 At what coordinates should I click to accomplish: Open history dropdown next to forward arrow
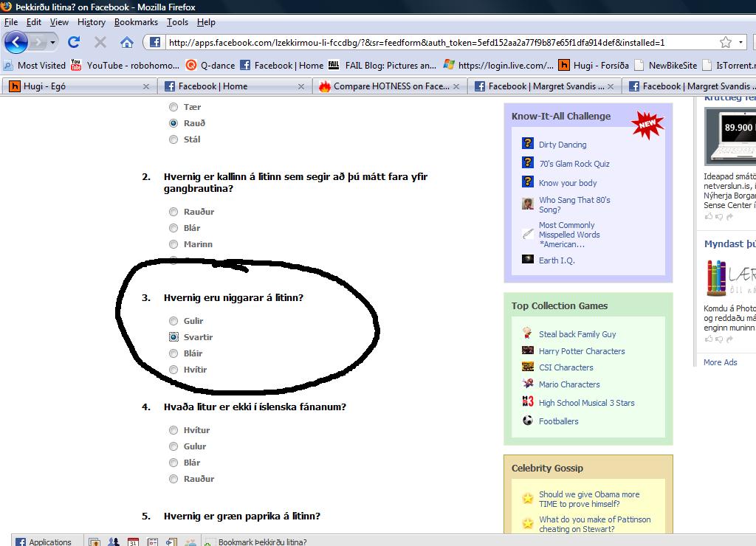click(52, 42)
